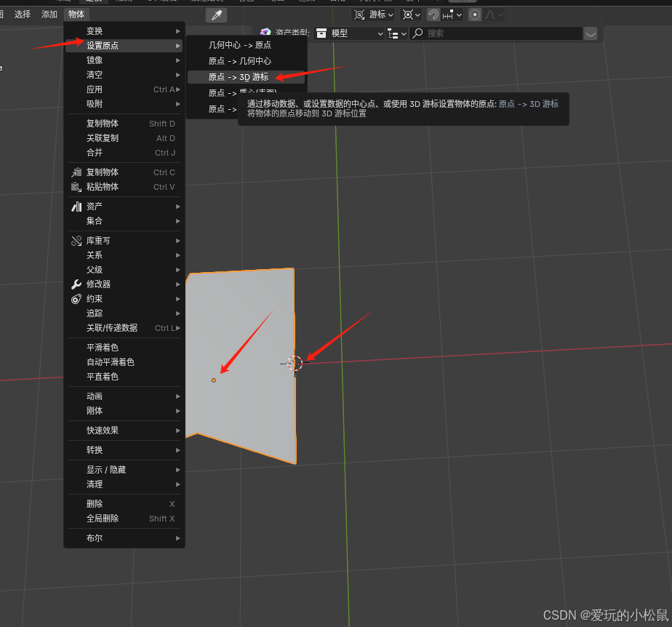Open the 游标 transform orientation dropdown
The height and width of the screenshot is (627, 672).
(373, 15)
